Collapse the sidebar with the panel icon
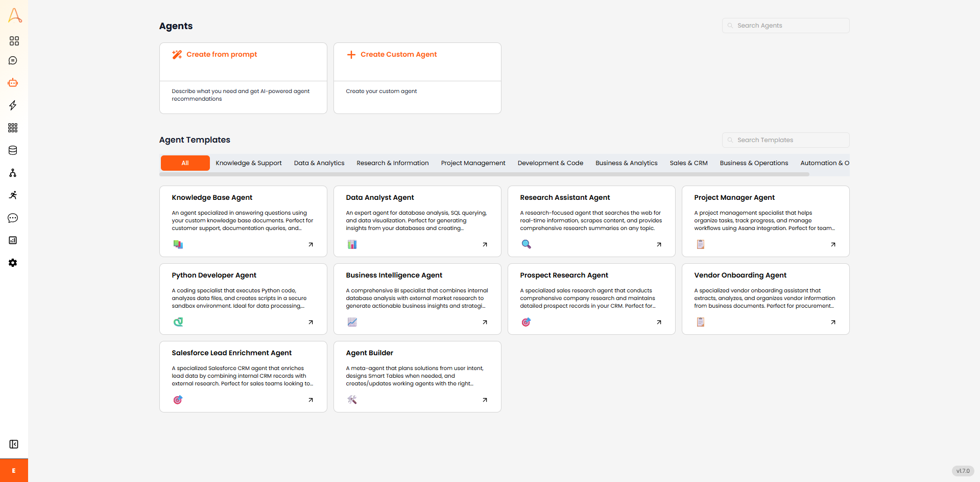The width and height of the screenshot is (980, 482). pos(14,444)
